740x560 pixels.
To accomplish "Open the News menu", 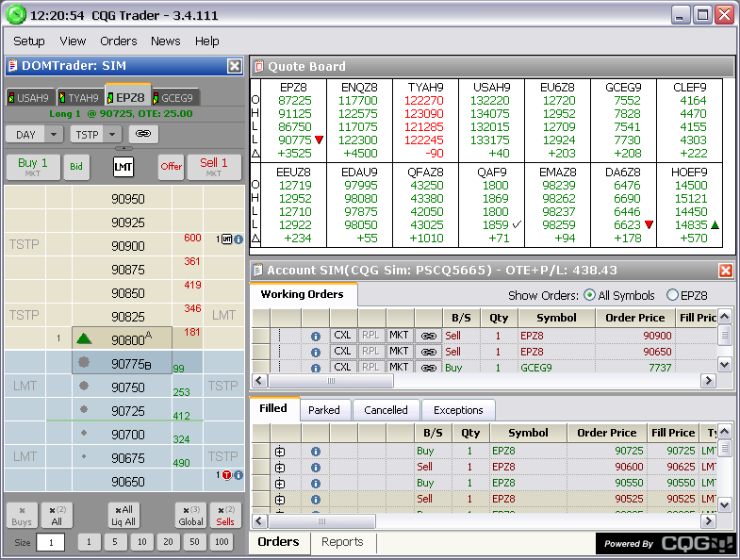I will pos(166,41).
